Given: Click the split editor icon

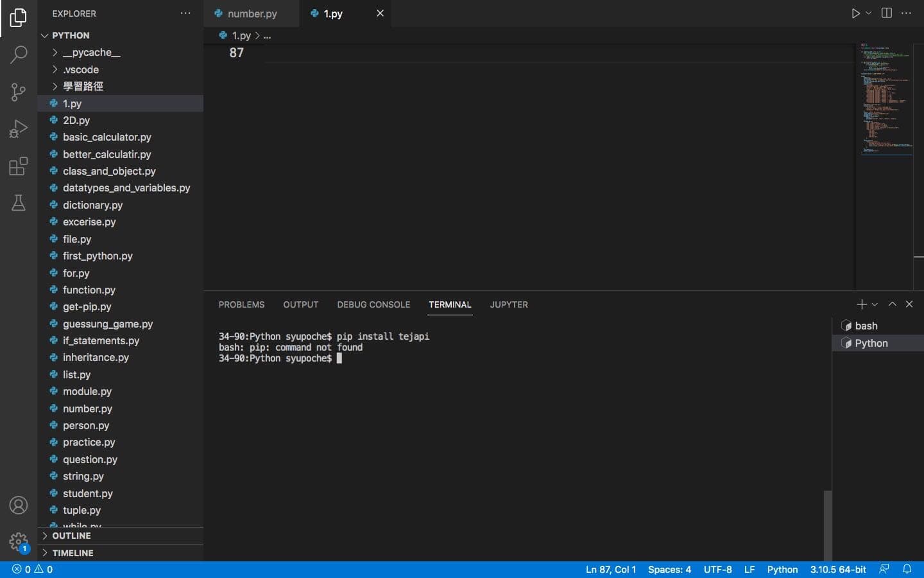Looking at the screenshot, I should pos(887,13).
